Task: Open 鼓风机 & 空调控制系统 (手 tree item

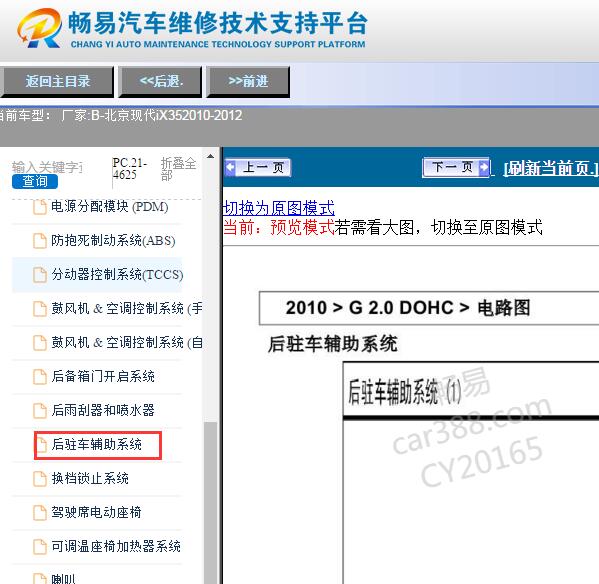Action: (x=127, y=308)
